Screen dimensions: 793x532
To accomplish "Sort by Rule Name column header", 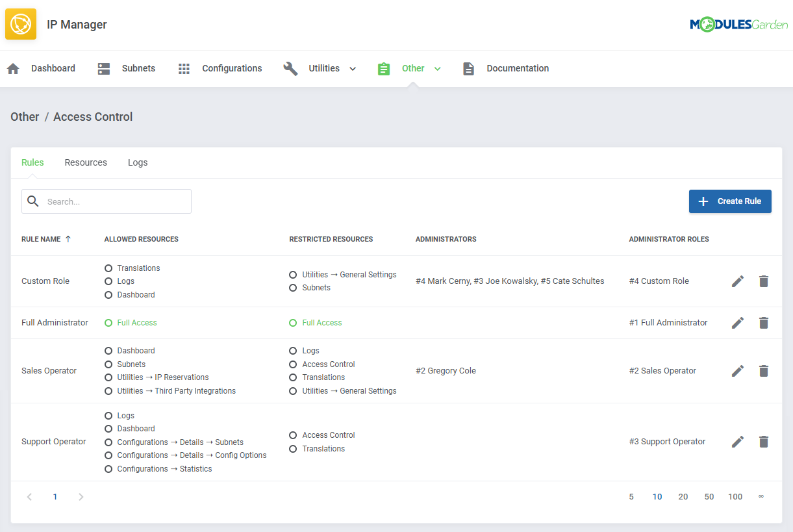I will (41, 239).
